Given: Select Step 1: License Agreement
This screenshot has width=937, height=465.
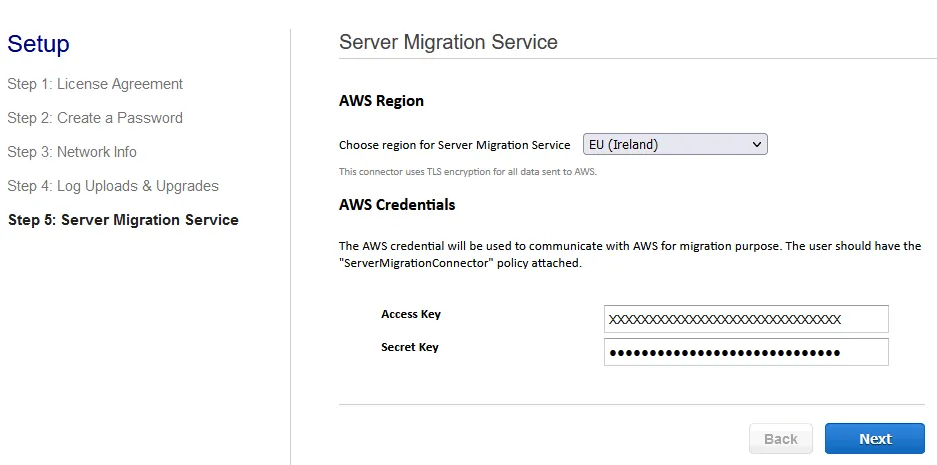Looking at the screenshot, I should [x=95, y=84].
